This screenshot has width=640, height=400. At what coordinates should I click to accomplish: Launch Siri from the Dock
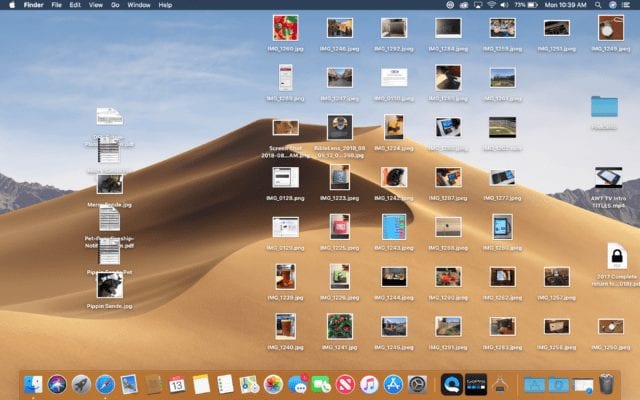tap(58, 383)
